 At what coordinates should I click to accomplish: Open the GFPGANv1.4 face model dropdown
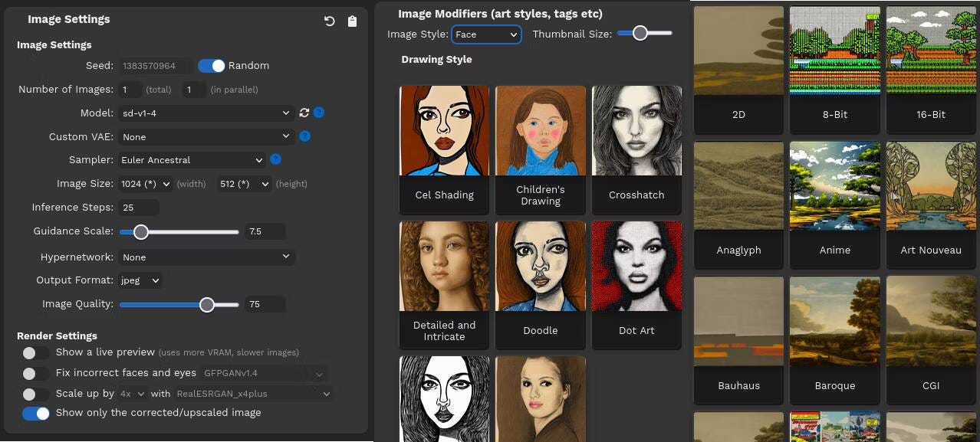click(265, 374)
